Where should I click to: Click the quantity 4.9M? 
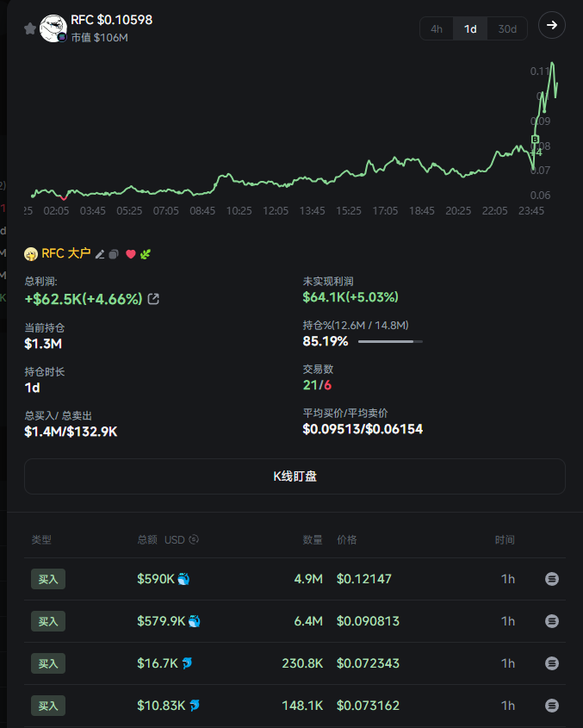(308, 579)
